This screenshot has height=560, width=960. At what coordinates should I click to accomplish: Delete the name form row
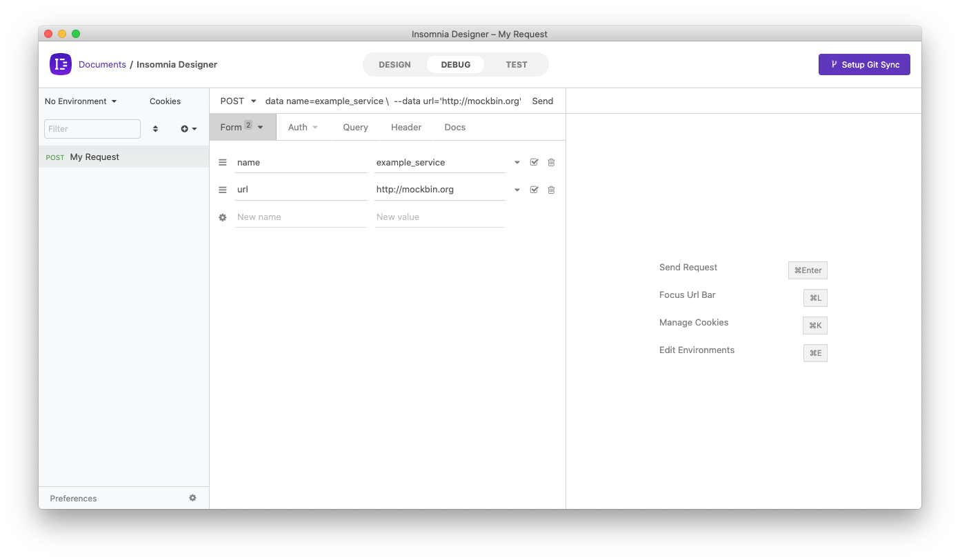tap(551, 163)
